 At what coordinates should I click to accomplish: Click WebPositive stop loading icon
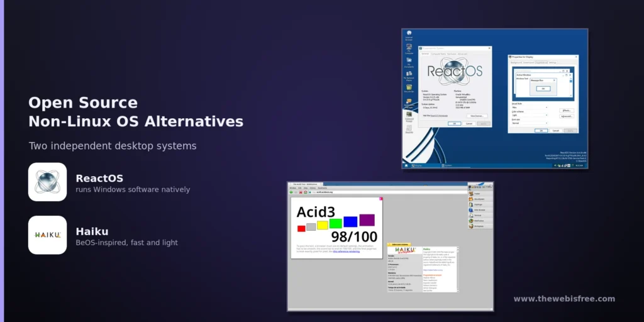[301, 192]
